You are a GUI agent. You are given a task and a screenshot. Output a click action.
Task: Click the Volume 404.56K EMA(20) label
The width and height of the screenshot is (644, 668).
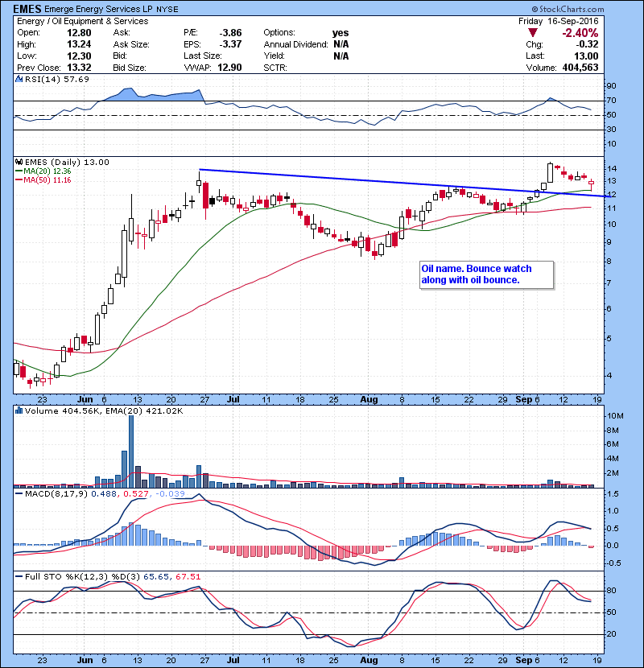104,410
